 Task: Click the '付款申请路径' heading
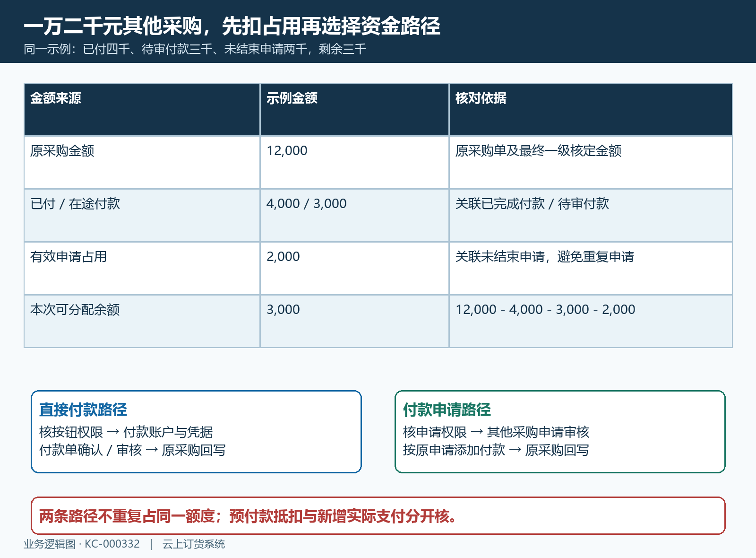(447, 410)
